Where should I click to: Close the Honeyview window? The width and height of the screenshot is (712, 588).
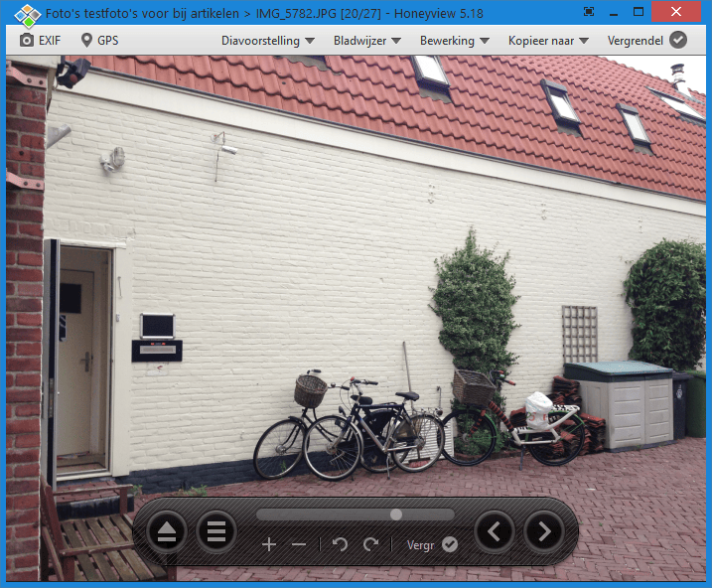676,11
